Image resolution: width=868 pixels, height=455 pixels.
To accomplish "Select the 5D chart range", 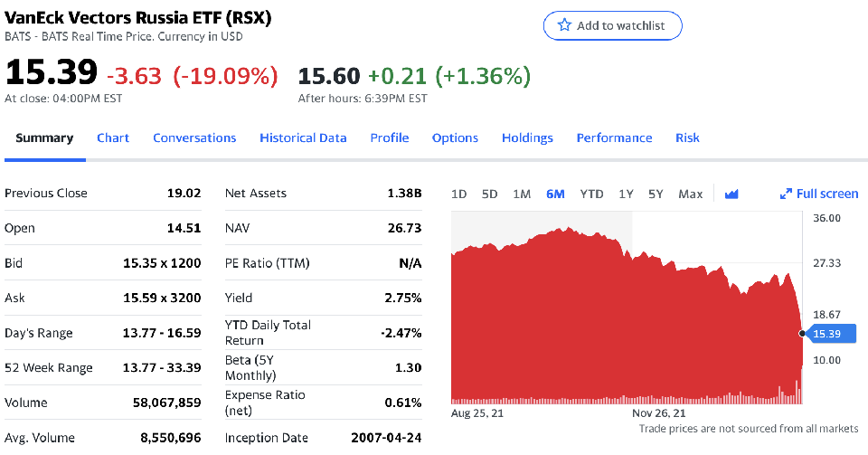I will (490, 194).
